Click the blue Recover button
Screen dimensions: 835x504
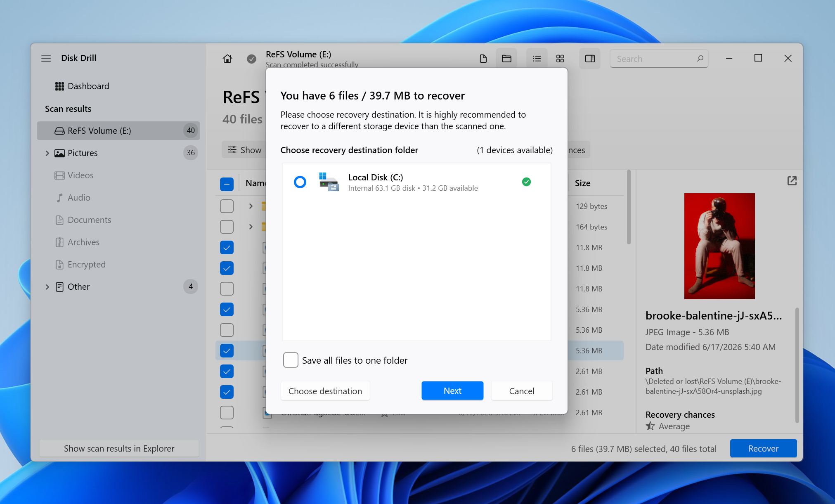(x=763, y=448)
